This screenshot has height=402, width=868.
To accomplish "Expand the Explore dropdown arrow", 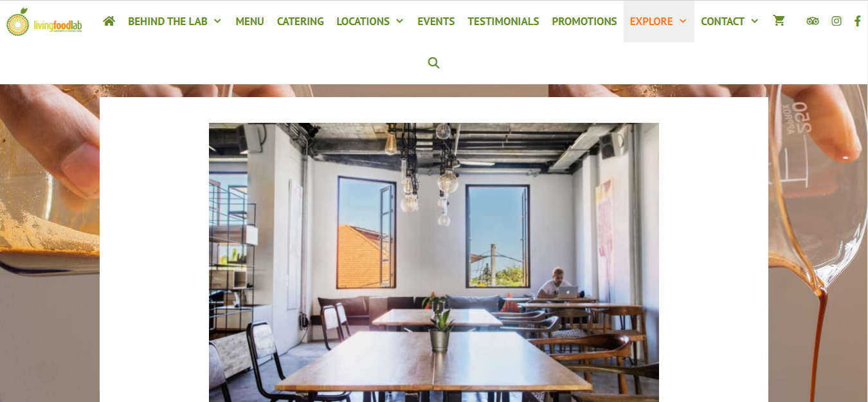I will (683, 21).
